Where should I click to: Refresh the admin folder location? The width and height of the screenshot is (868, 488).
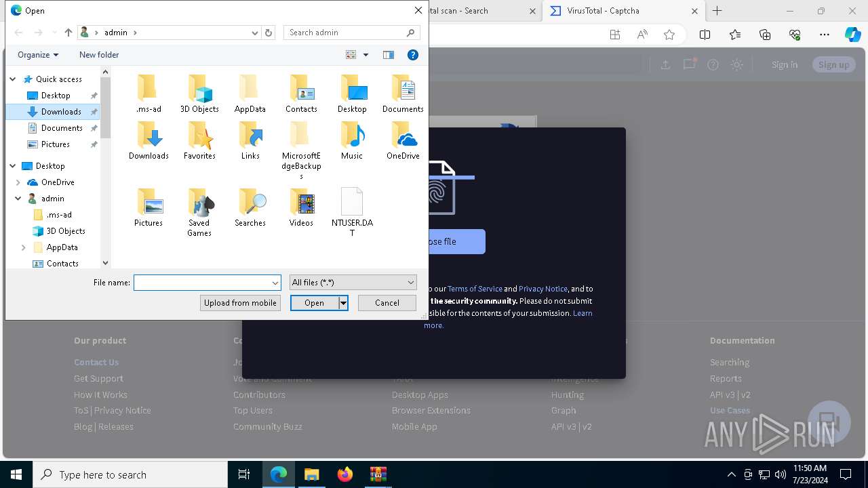269,33
